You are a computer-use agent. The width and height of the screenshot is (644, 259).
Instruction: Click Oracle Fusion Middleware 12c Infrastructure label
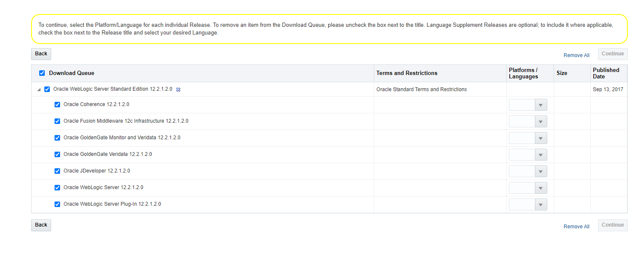click(x=126, y=121)
